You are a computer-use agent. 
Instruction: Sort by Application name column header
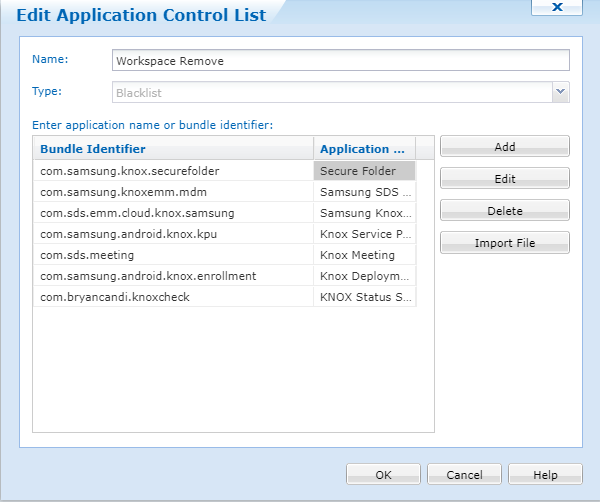[363, 149]
